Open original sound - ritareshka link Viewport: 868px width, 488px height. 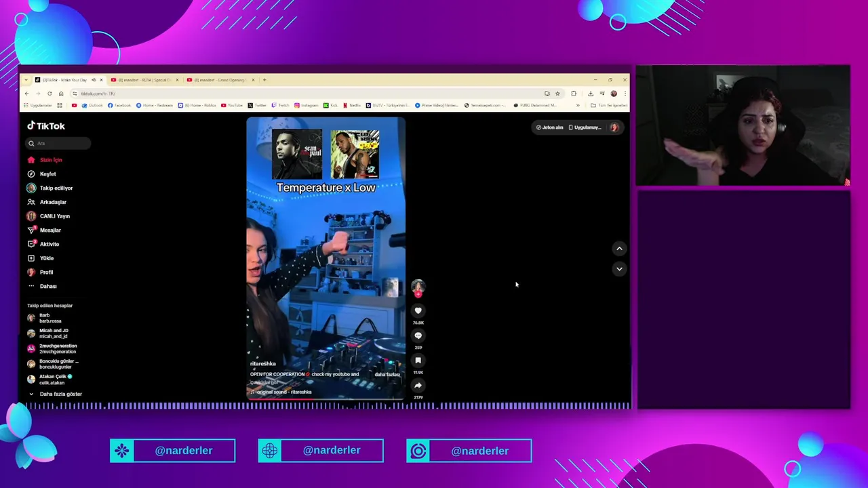coord(281,392)
